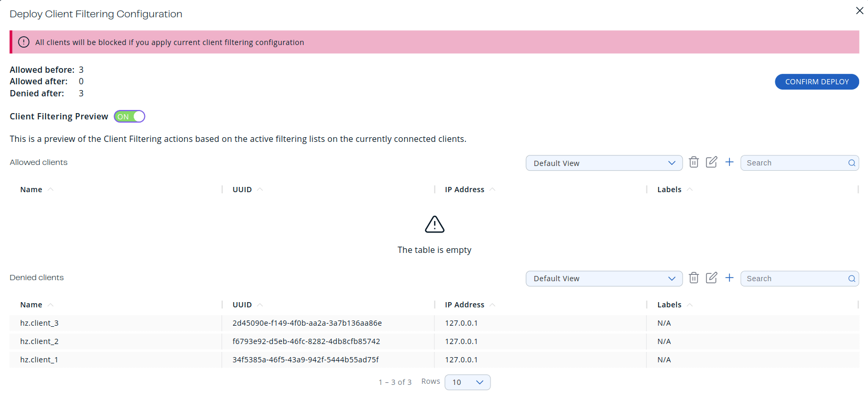Click the search magnifier in Denied clients search
The width and height of the screenshot is (868, 399).
click(852, 279)
